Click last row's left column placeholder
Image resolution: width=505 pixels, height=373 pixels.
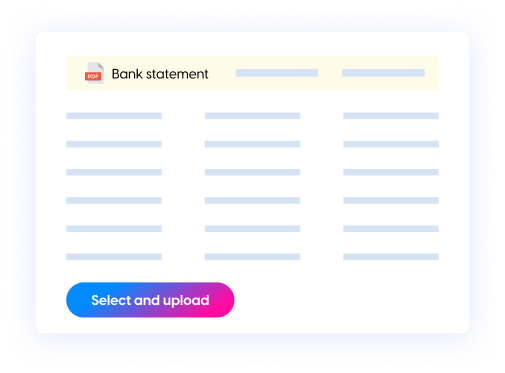coord(114,257)
